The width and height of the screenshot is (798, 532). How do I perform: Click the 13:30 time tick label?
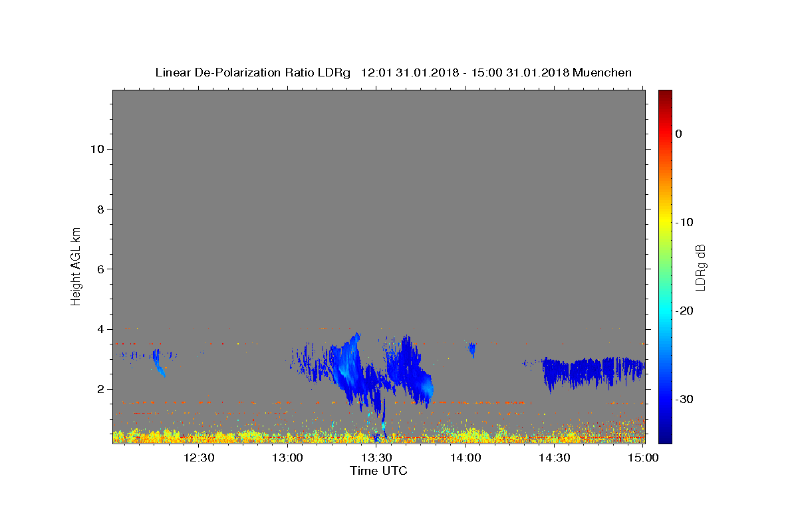tap(376, 458)
